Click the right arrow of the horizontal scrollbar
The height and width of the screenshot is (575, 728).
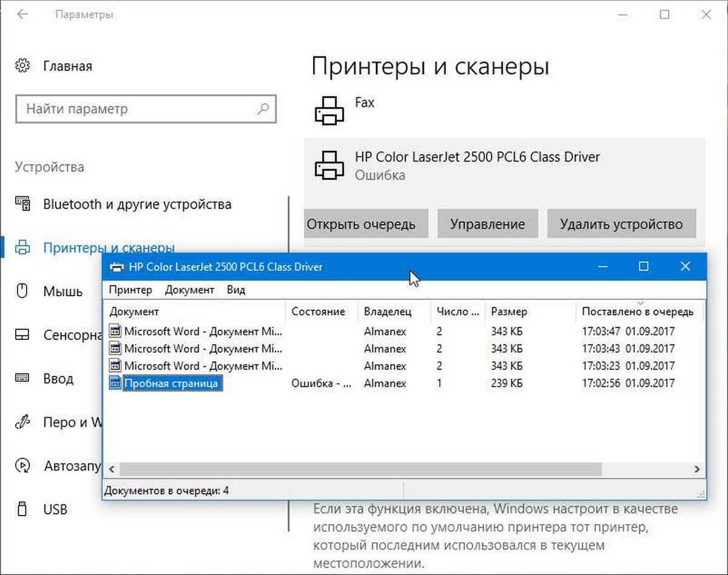pyautogui.click(x=698, y=469)
